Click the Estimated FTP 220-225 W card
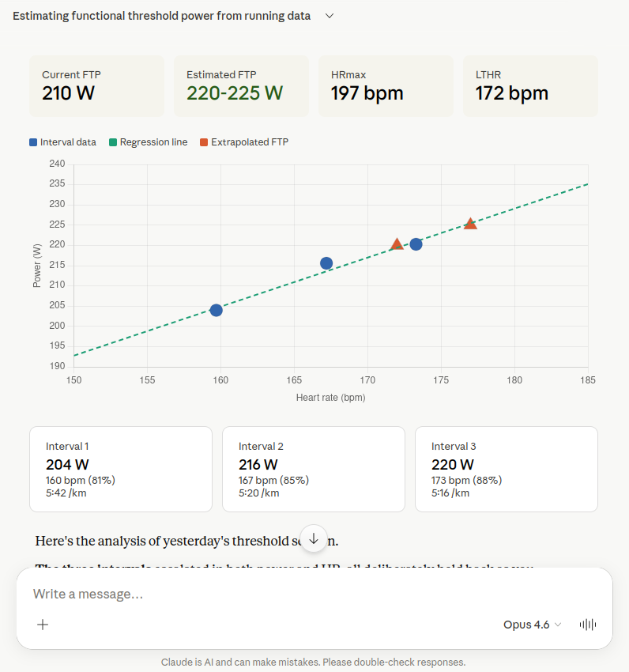The height and width of the screenshot is (672, 629). [x=241, y=85]
